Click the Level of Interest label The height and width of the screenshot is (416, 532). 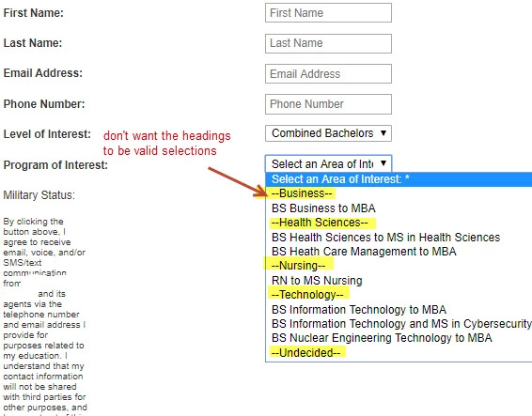click(x=47, y=134)
